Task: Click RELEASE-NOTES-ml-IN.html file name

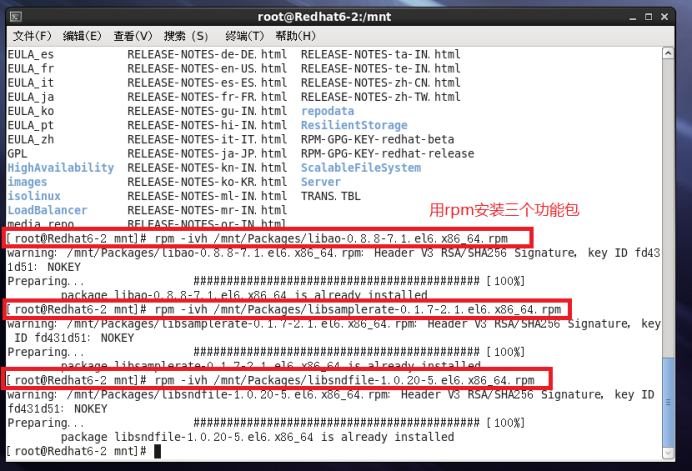Action: pyautogui.click(x=207, y=196)
